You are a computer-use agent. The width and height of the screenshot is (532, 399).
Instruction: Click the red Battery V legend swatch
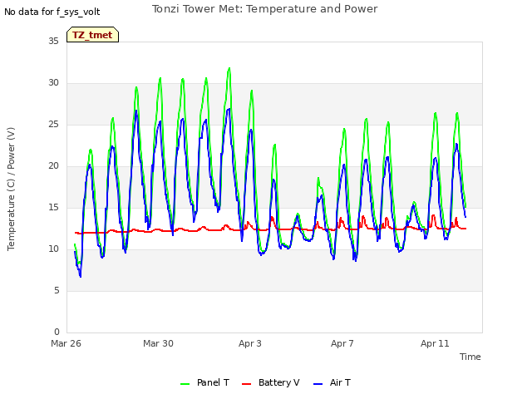(x=246, y=384)
